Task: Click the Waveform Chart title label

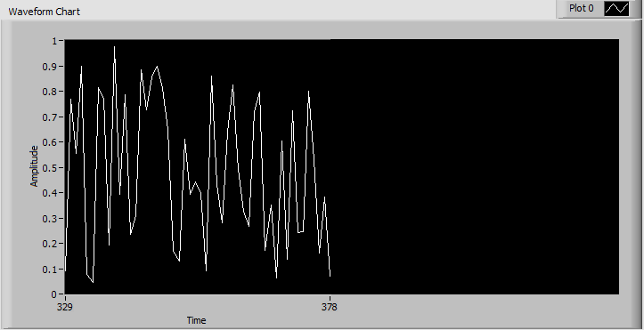Action: [44, 12]
